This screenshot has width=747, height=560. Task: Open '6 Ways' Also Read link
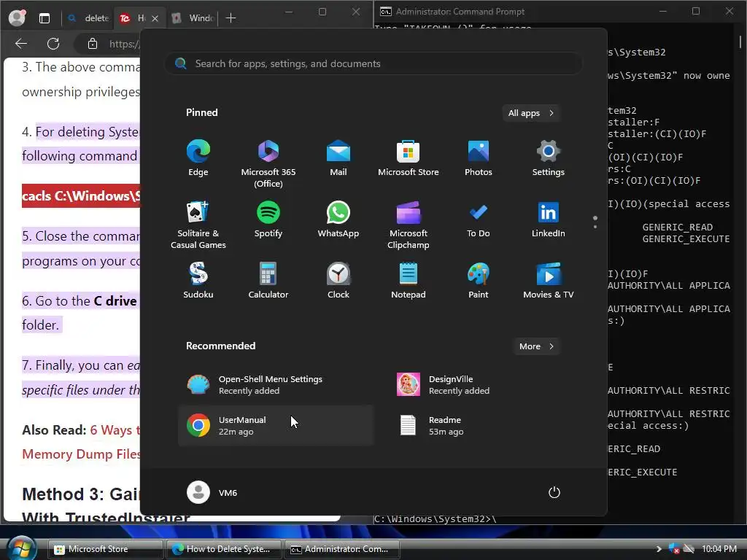[115, 430]
